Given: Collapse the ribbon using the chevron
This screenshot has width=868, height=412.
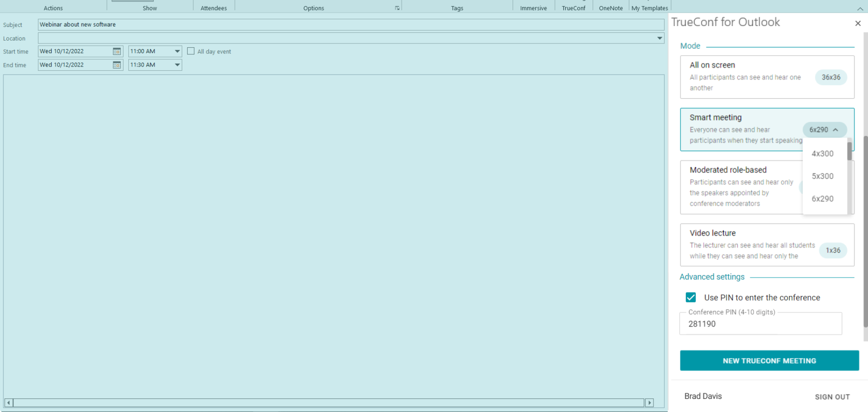Looking at the screenshot, I should [860, 8].
